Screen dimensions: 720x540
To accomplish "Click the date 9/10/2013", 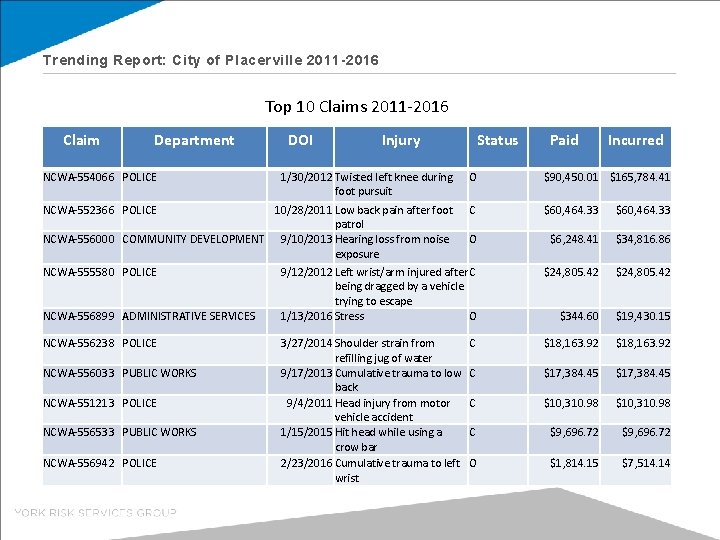I will 306,239.
